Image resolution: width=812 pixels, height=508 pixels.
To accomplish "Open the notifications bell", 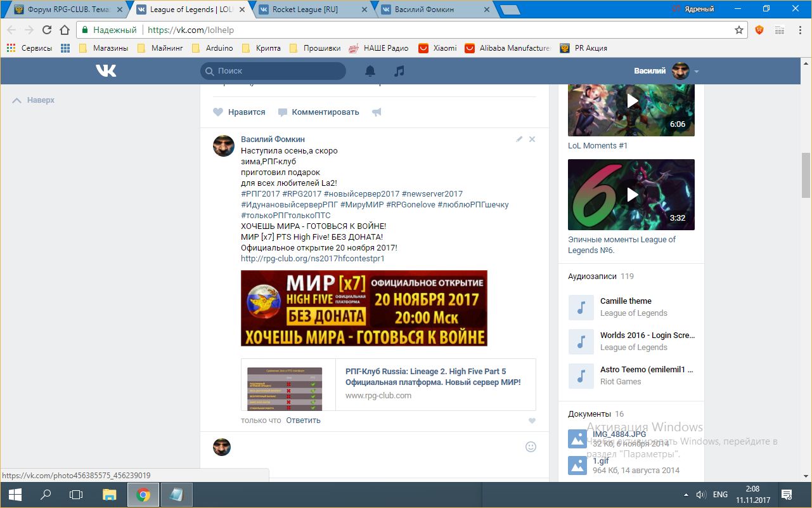I will 370,71.
